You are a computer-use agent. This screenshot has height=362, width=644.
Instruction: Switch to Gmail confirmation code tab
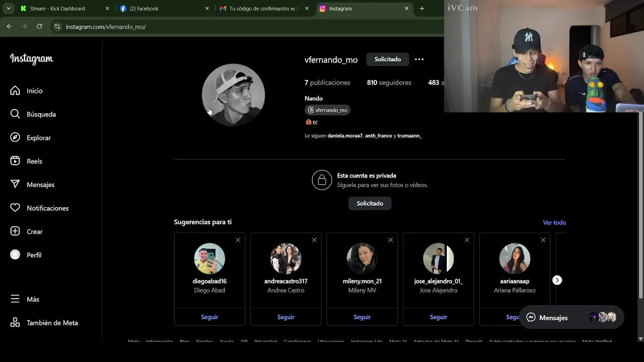click(263, 9)
